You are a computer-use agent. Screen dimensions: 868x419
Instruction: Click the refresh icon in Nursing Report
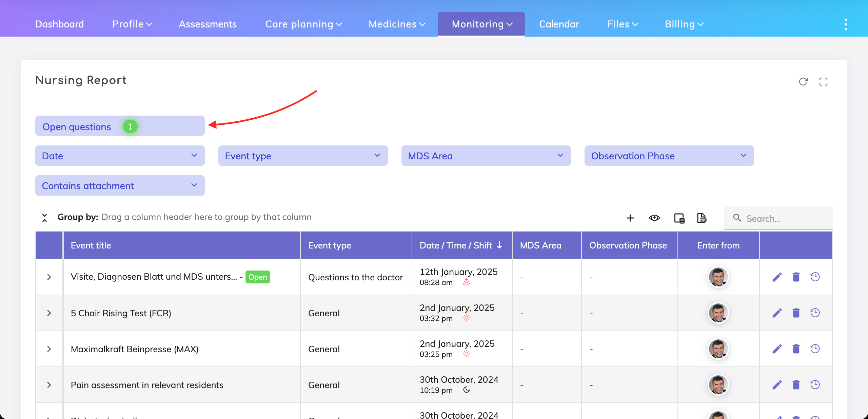coord(803,82)
